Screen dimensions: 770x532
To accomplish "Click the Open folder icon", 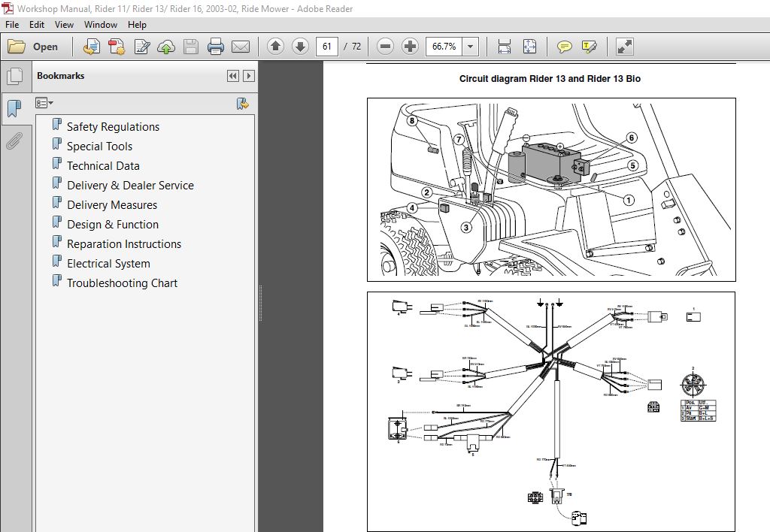I will pos(17,47).
